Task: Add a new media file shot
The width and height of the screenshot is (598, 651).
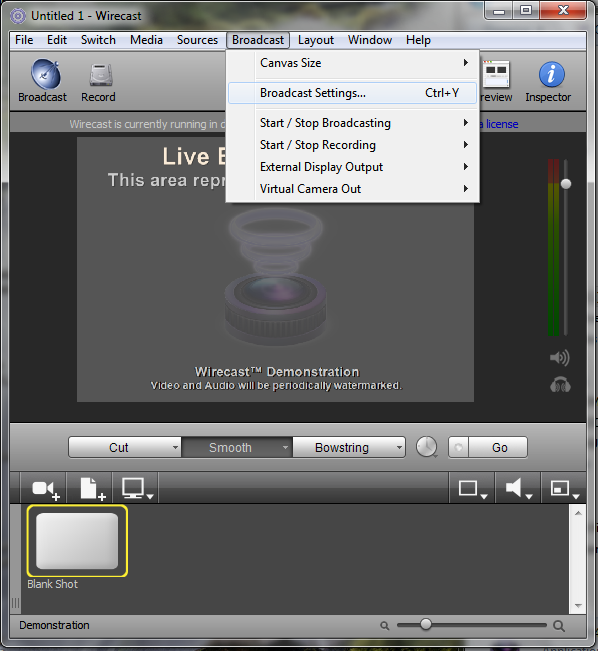Action: [93, 489]
